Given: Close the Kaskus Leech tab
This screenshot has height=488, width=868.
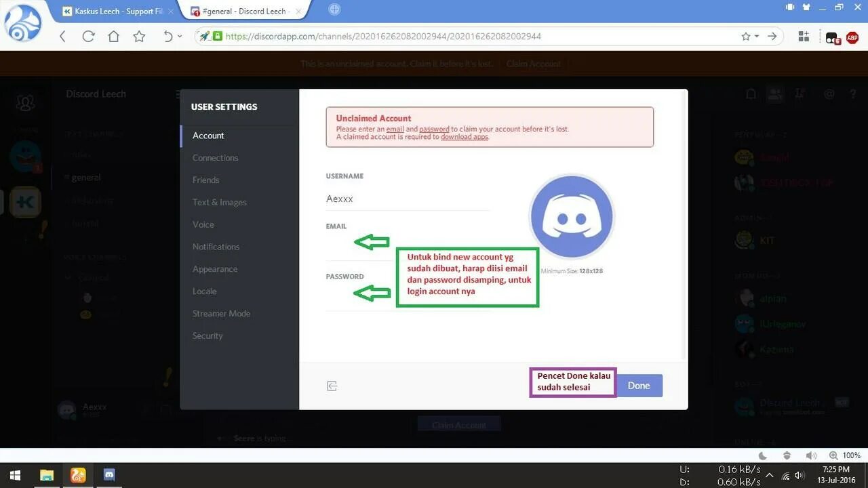Looking at the screenshot, I should coord(170,11).
